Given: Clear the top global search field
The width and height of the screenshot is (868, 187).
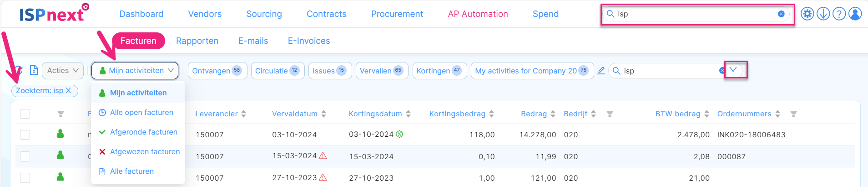Looking at the screenshot, I should [781, 14].
